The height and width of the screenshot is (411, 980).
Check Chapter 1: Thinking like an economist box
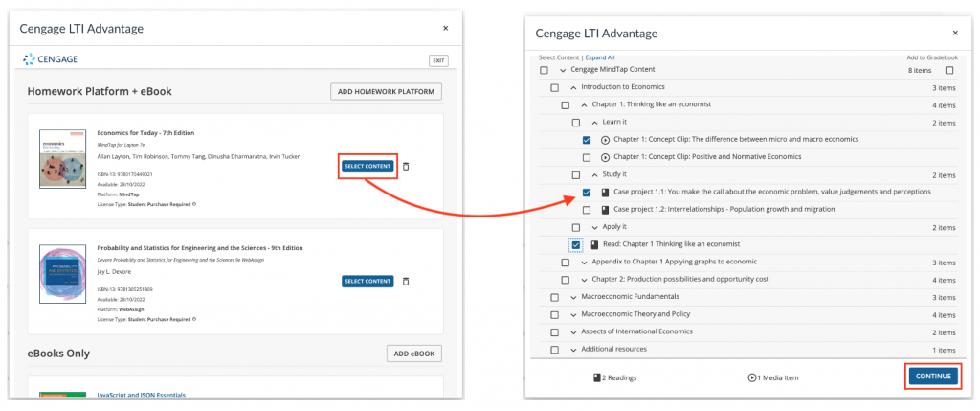click(x=565, y=105)
